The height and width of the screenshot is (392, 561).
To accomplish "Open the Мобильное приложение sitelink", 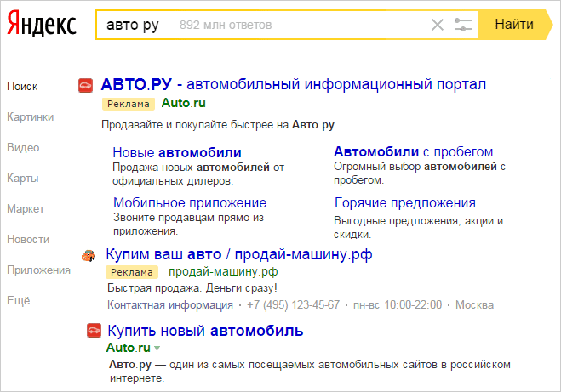I will [x=190, y=202].
